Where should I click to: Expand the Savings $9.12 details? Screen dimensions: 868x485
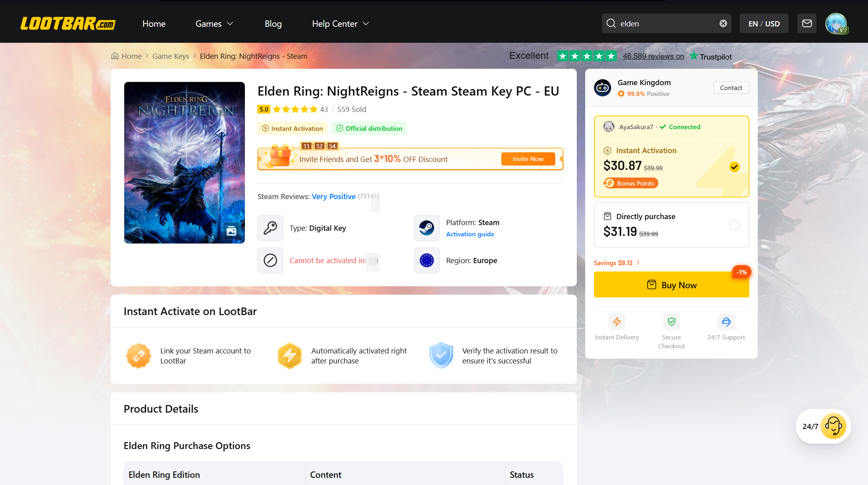pos(617,263)
